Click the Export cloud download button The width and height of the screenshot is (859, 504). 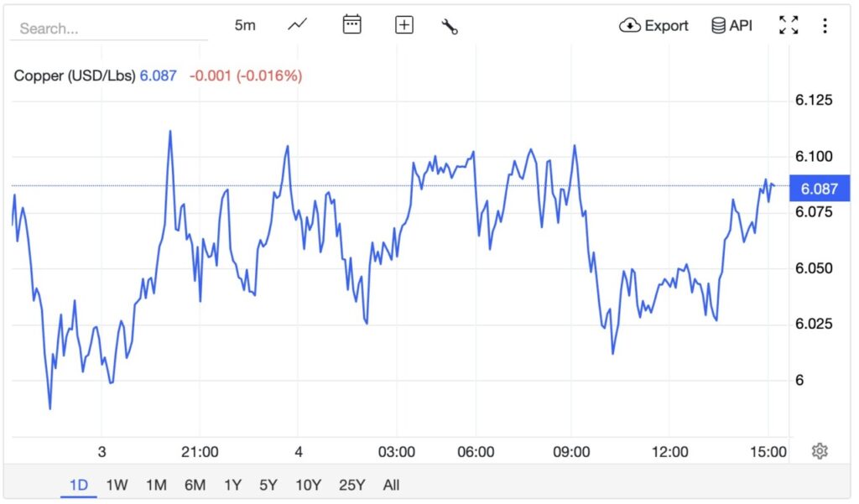653,25
